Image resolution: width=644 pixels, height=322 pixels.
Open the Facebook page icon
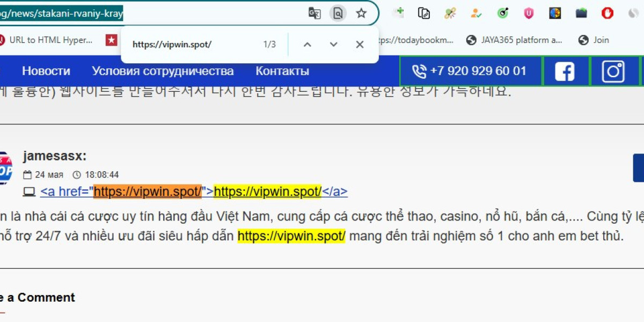565,71
